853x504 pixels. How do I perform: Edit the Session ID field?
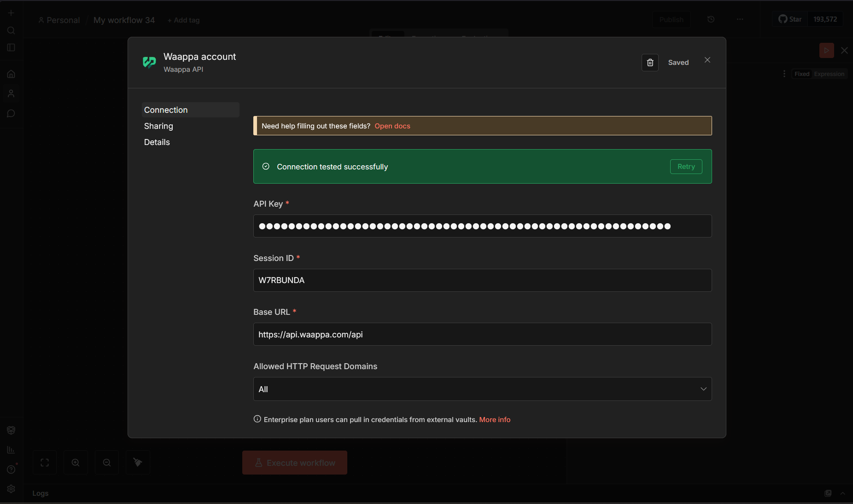point(482,280)
